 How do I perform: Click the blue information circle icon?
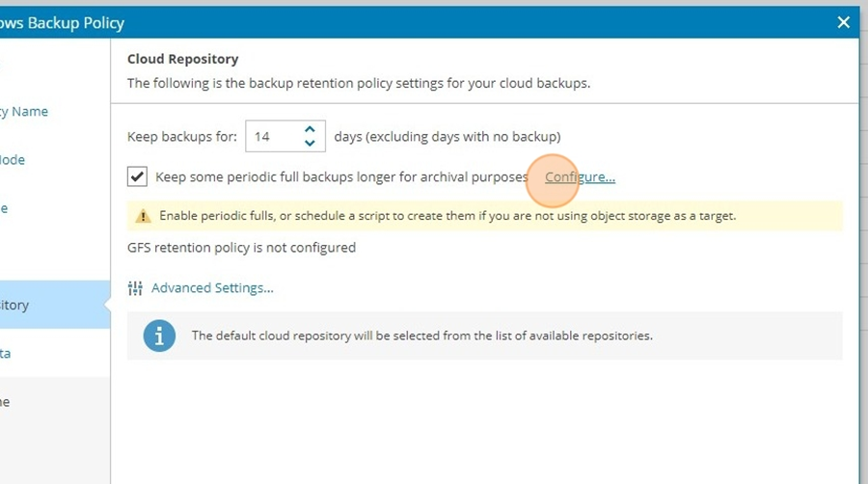coord(159,336)
